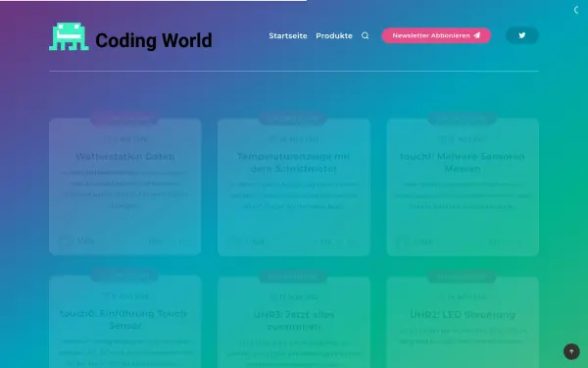Open touch1: Mehrere Sensoren Messen post

point(463,163)
